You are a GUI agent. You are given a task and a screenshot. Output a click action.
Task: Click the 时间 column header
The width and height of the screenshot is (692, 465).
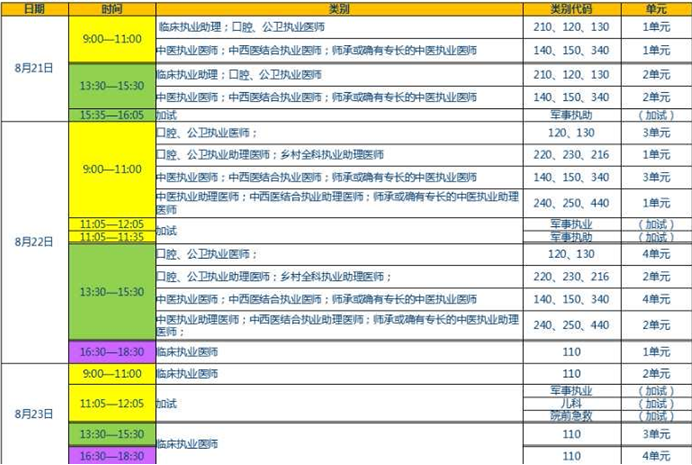pos(112,7)
